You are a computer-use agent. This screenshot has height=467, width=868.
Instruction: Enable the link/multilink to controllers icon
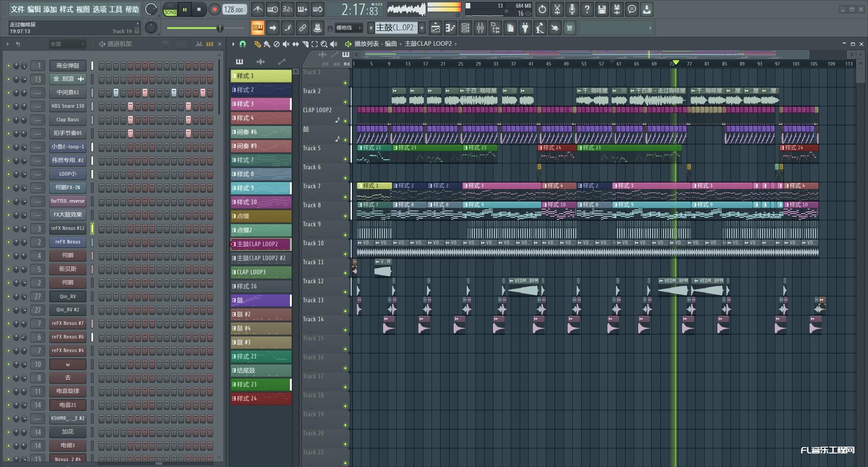click(x=303, y=28)
